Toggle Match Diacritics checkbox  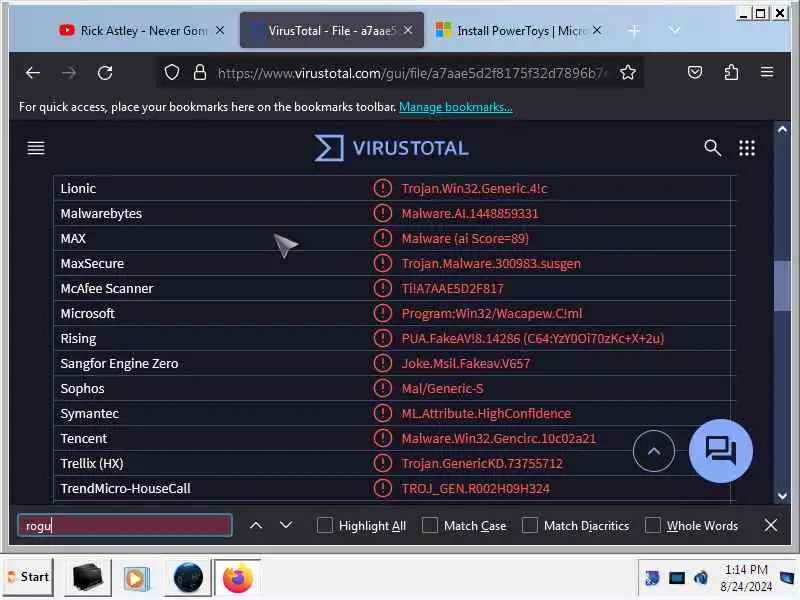[530, 525]
